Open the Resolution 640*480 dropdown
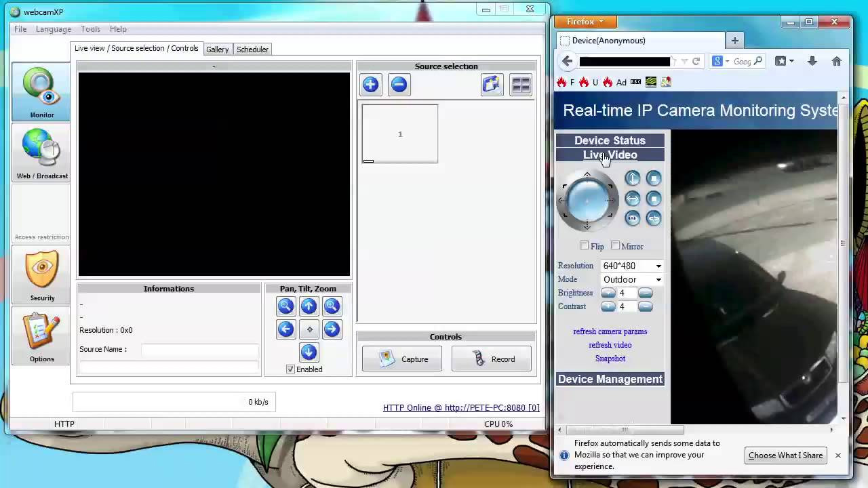This screenshot has width=868, height=488. coord(632,266)
